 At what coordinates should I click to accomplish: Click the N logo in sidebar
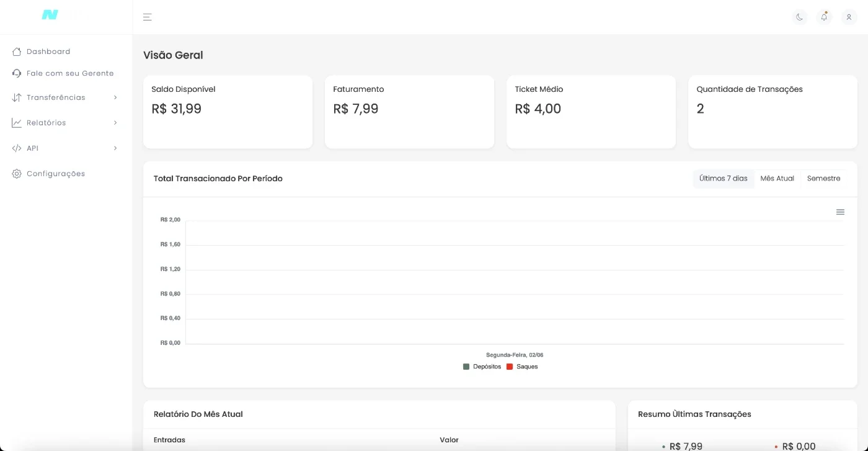click(50, 15)
